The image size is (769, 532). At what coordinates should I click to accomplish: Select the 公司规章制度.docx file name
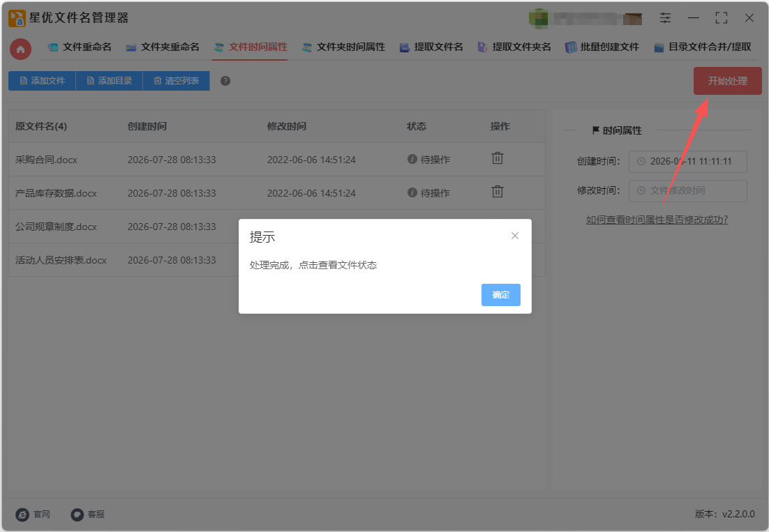coord(56,227)
